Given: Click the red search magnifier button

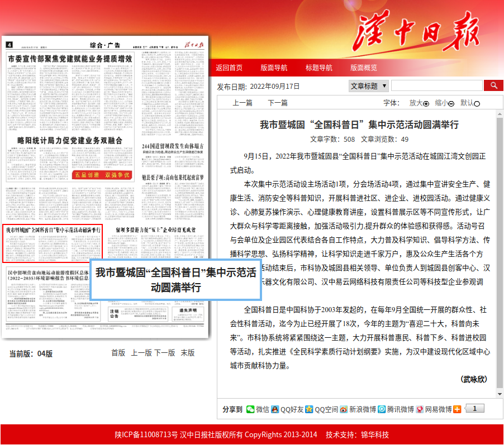Looking at the screenshot, I should tap(493, 85).
